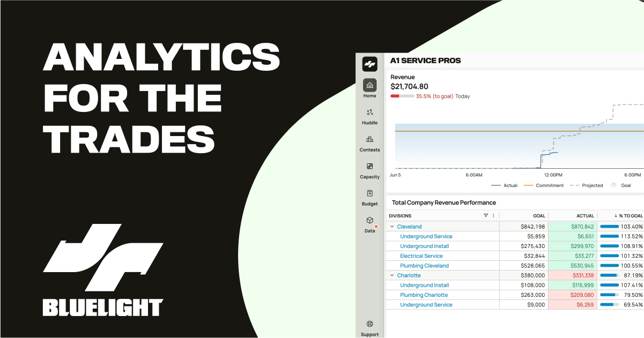Open the Divisions column options menu
Screen dimensions: 644x338
pyautogui.click(x=493, y=216)
